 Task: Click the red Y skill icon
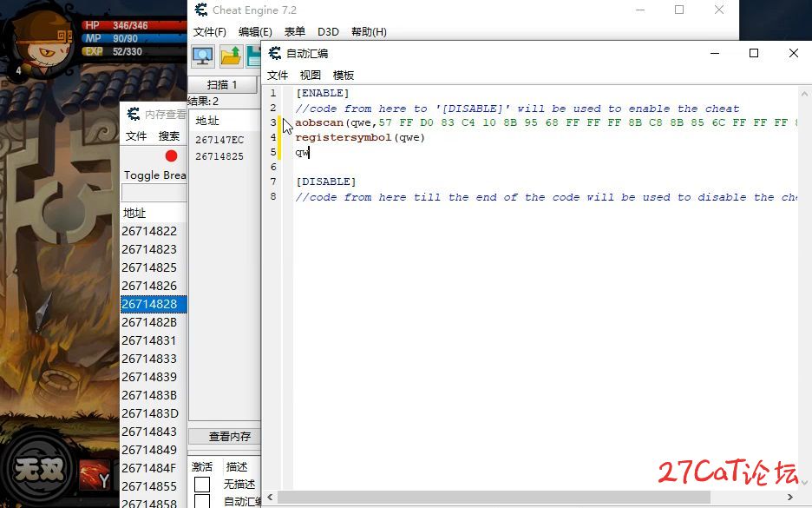click(x=95, y=475)
